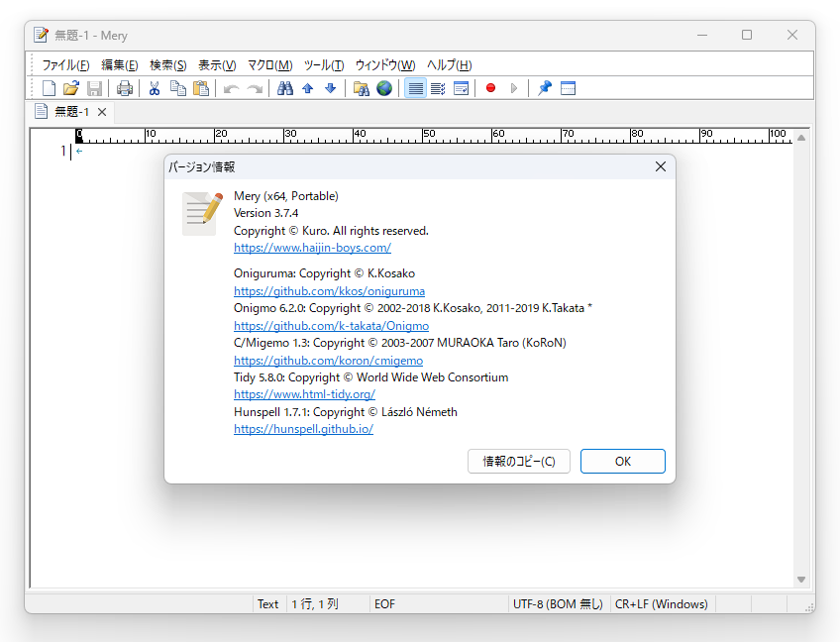Image resolution: width=840 pixels, height=642 pixels.
Task: Click the blue pushpin toolbar icon
Action: pos(544,88)
